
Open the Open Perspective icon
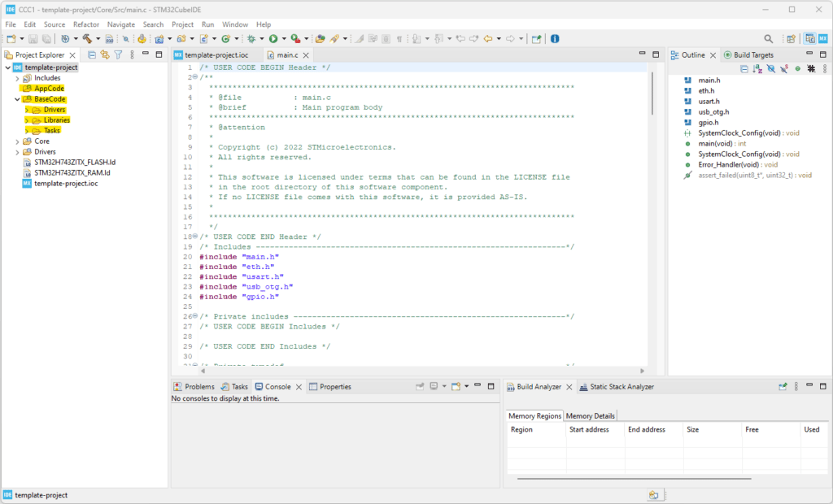click(791, 39)
